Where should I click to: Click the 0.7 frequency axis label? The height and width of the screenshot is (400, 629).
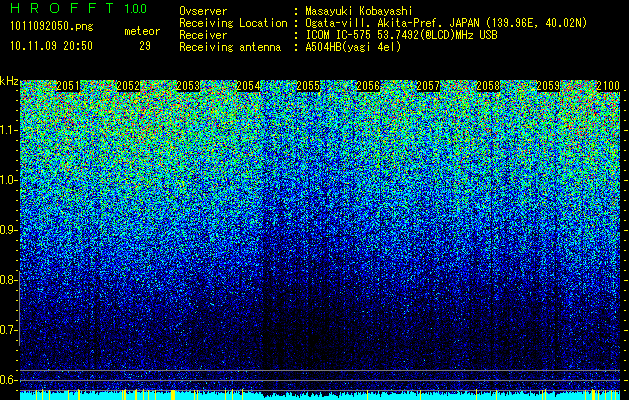coord(8,330)
